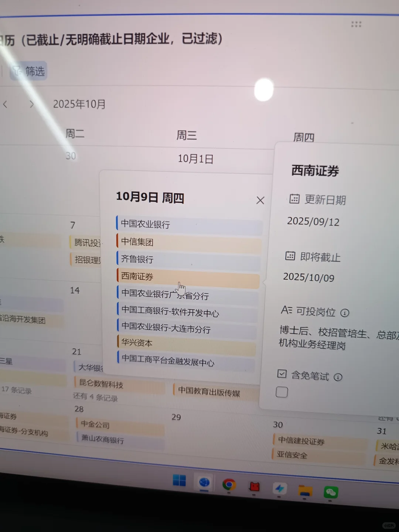The height and width of the screenshot is (532, 399).
Task: Expand the 17 条记录 link
Action: click(x=17, y=390)
